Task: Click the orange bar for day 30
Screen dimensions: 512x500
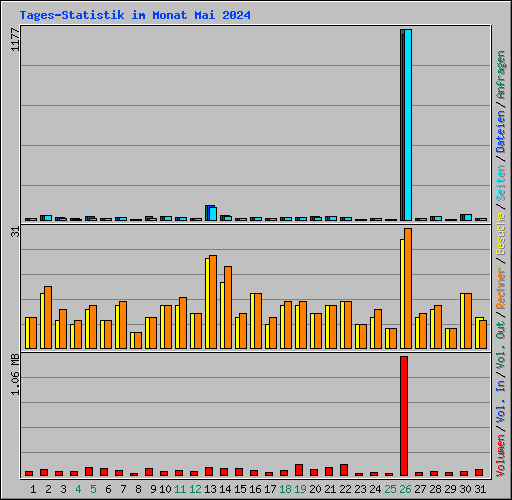Action: (x=468, y=321)
